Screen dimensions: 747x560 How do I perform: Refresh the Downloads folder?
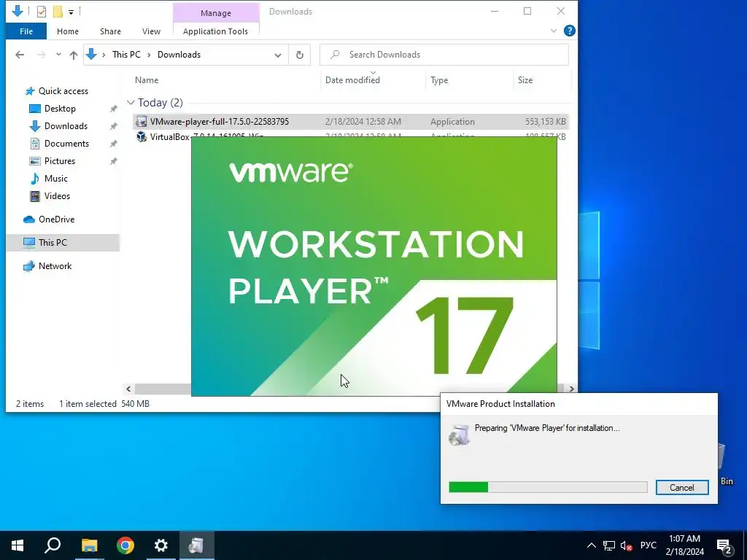click(x=300, y=55)
